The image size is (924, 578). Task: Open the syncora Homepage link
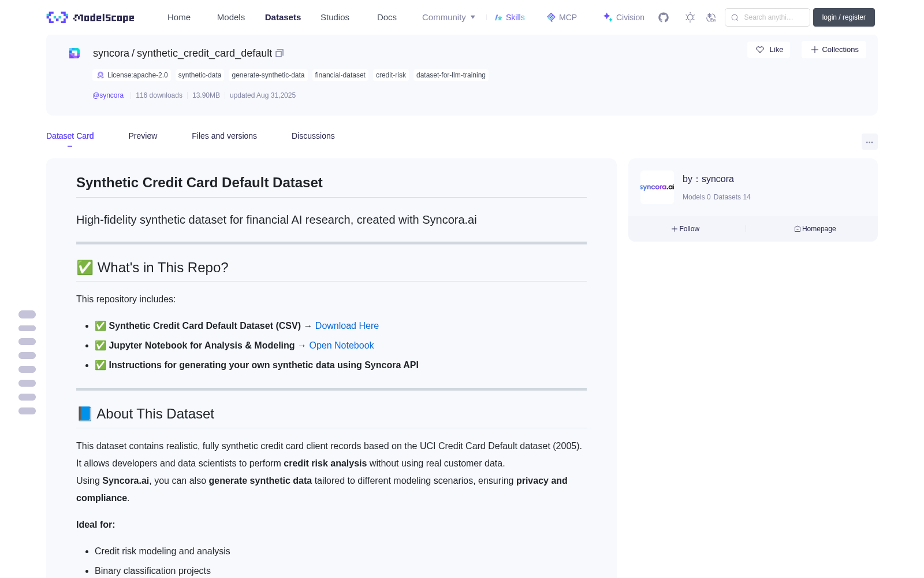(x=815, y=229)
